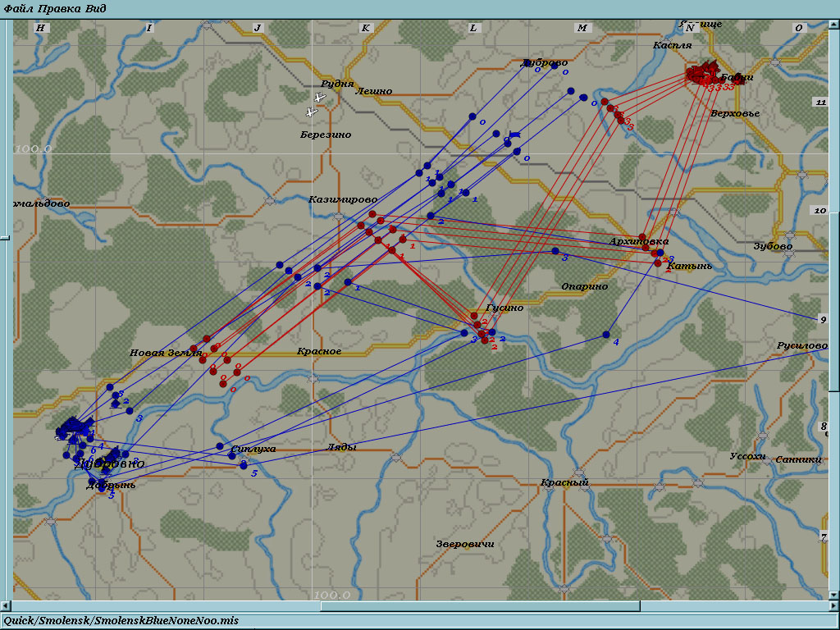Click grid column letter H
The image size is (840, 630).
[x=41, y=28]
